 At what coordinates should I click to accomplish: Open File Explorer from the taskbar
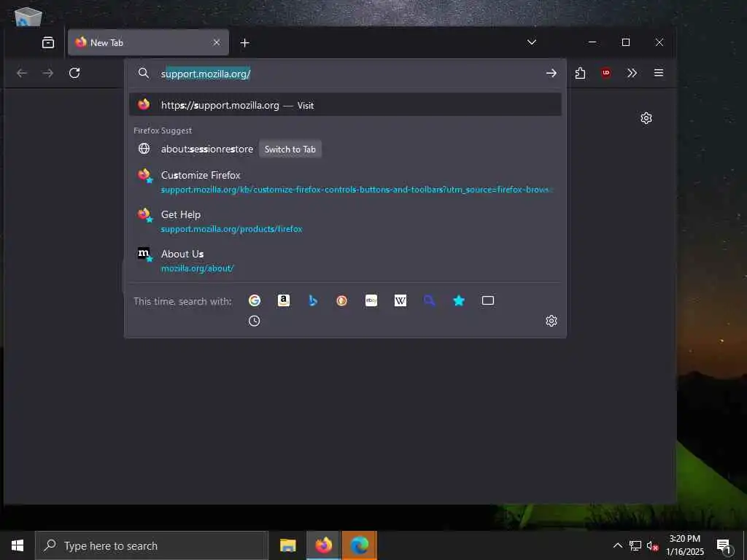point(287,545)
